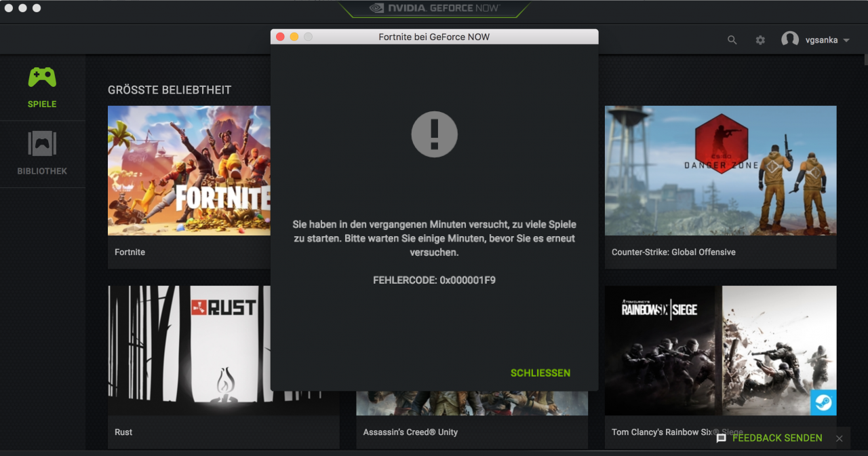Click the error message paragraph text
Screen dimensions: 868x456
(435, 238)
